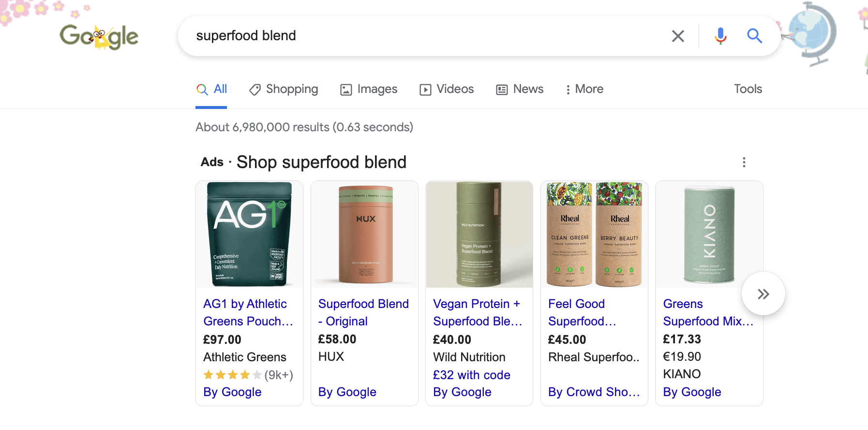
Task: Switch to the Shopping tab
Action: click(284, 89)
